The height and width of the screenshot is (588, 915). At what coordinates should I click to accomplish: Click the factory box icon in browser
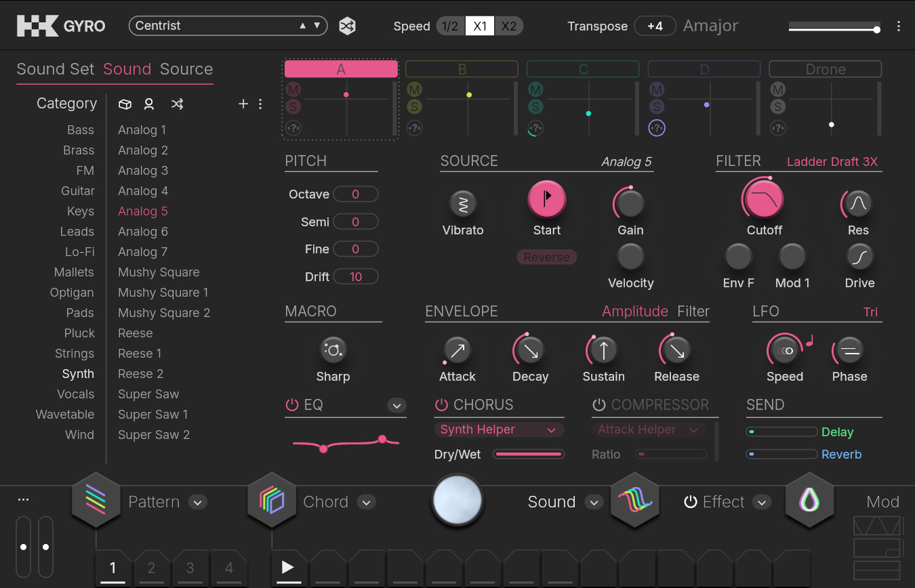coord(125,104)
